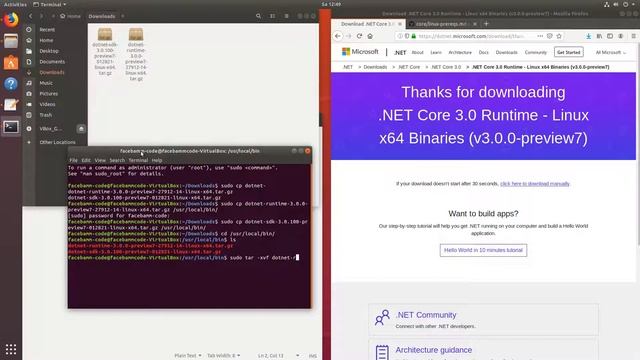640x360 pixels.
Task: Select Downloads in the Files sidebar
Action: tap(52, 72)
